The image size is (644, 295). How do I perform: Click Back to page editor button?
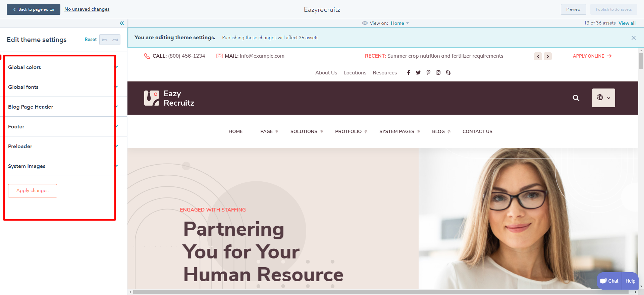point(34,9)
